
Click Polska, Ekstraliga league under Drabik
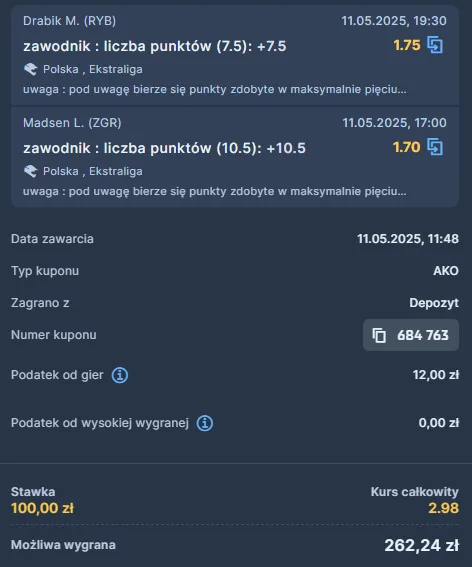point(93,69)
